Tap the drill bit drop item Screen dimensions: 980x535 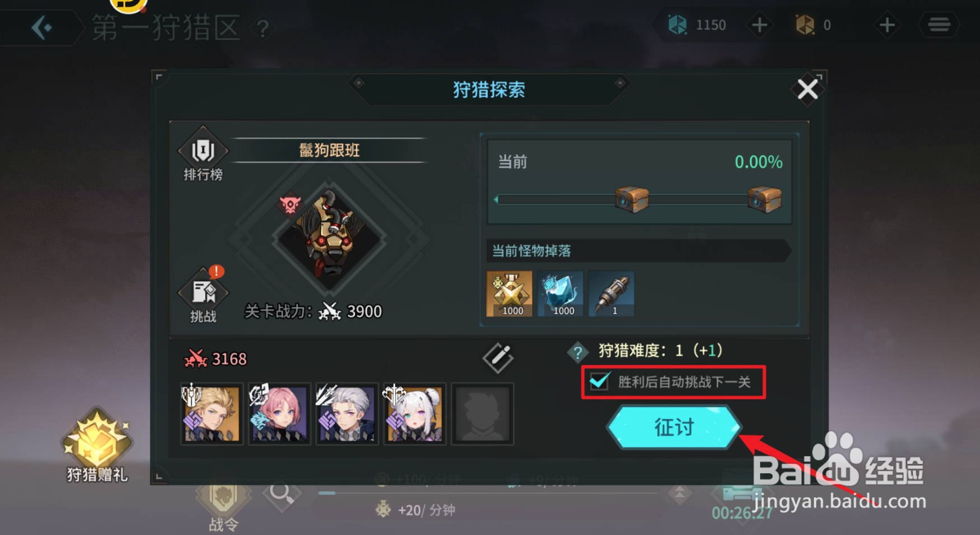point(611,294)
